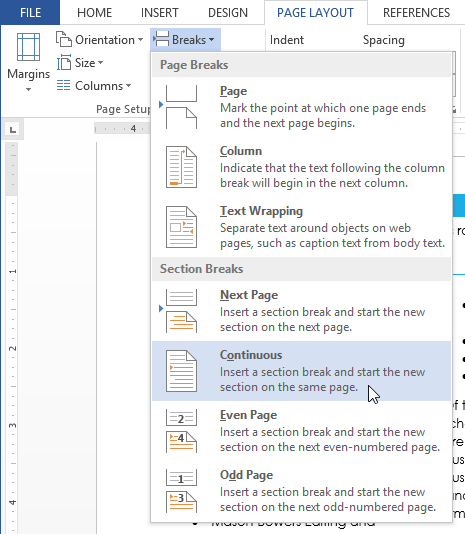
Task: Click the text 'section on the next odd-numbered page.'
Action: coord(328,507)
